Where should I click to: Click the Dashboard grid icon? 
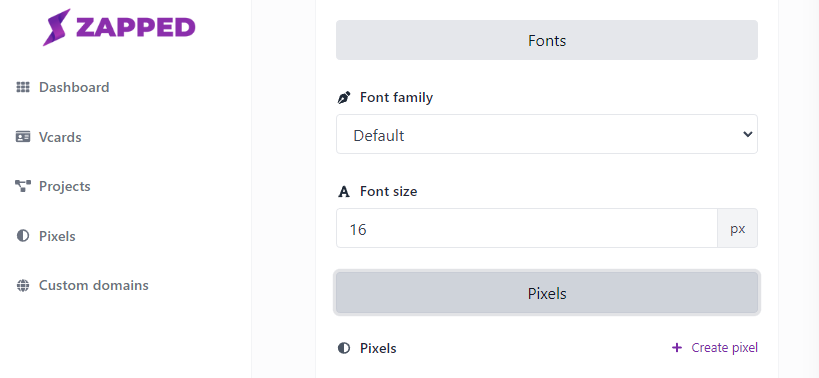(x=22, y=87)
